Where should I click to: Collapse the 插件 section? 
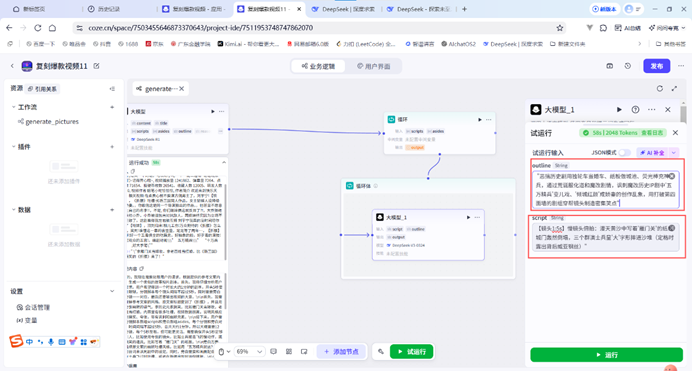pyautogui.click(x=13, y=146)
